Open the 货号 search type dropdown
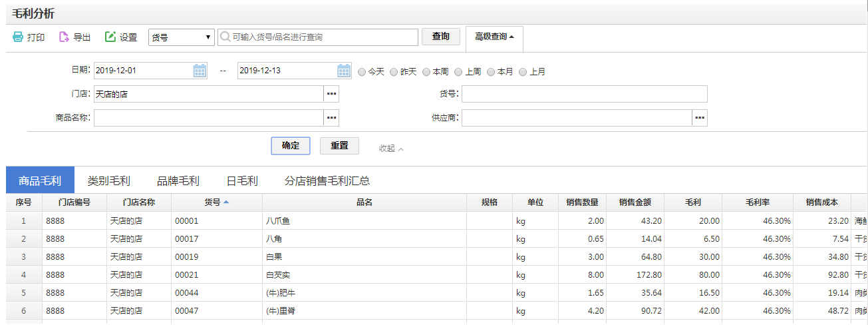This screenshot has width=868, height=325. (x=181, y=37)
